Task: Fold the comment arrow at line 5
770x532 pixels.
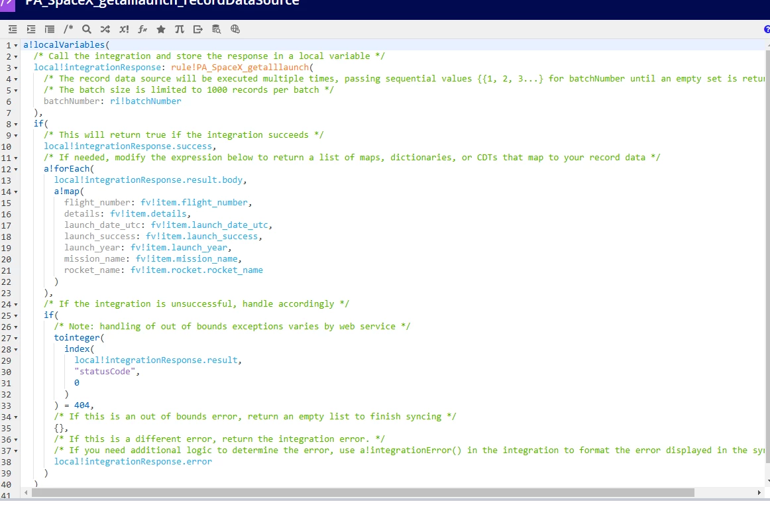Action: point(16,91)
